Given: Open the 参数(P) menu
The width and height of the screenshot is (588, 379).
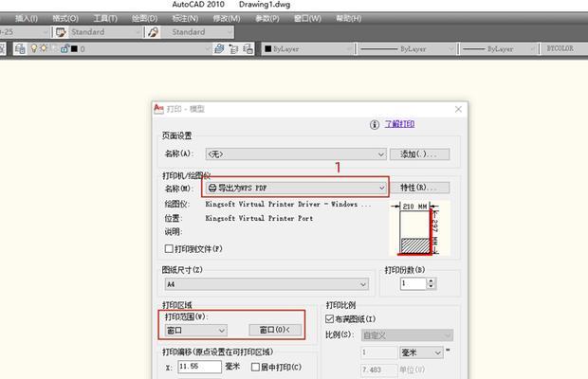Looking at the screenshot, I should click(267, 18).
